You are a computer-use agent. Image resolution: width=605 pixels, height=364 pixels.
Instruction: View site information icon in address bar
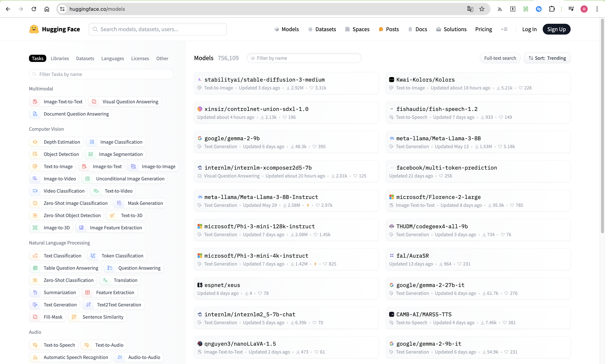[62, 9]
